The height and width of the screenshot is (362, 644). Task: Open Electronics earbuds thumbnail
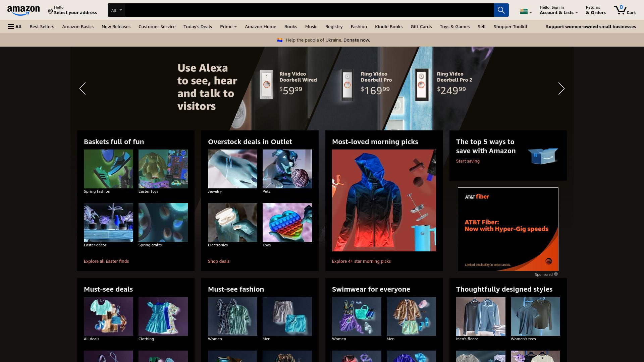[232, 223]
